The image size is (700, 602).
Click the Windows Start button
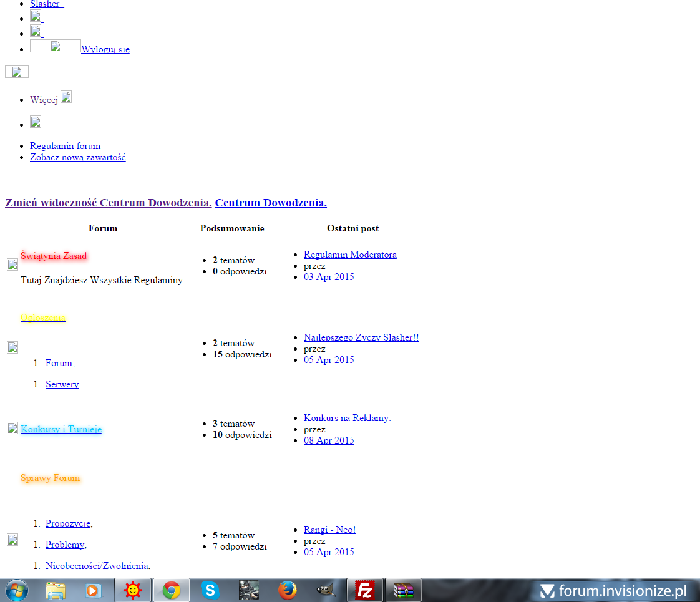(x=16, y=590)
